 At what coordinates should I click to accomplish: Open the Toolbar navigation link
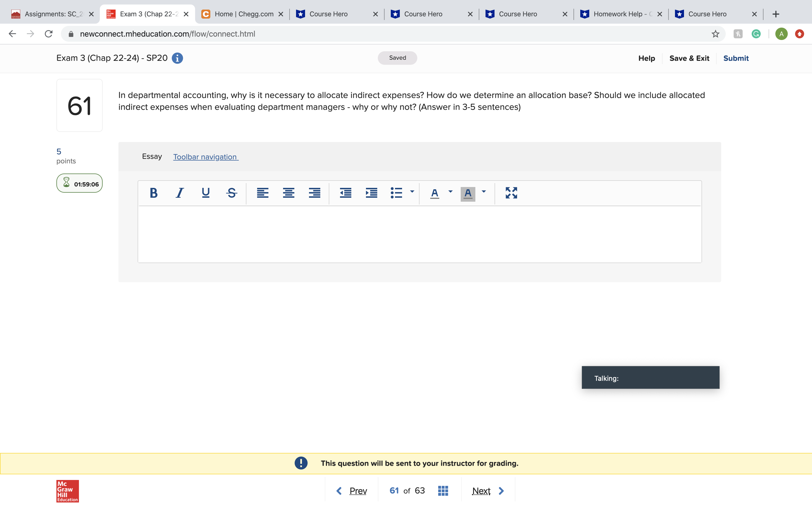click(205, 157)
